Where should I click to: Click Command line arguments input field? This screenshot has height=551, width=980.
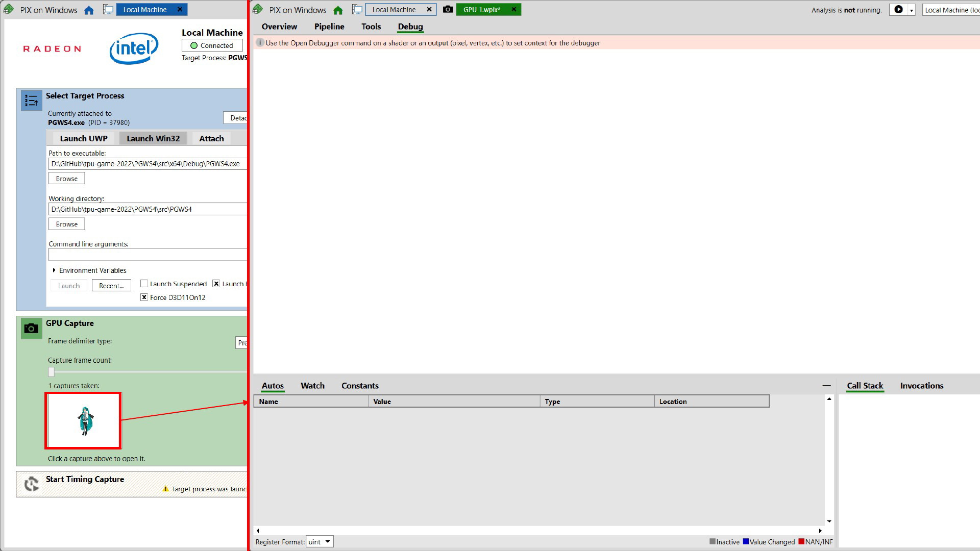click(x=148, y=254)
